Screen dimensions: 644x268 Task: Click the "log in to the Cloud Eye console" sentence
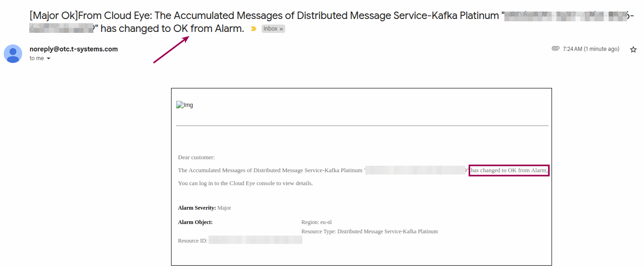click(x=245, y=183)
